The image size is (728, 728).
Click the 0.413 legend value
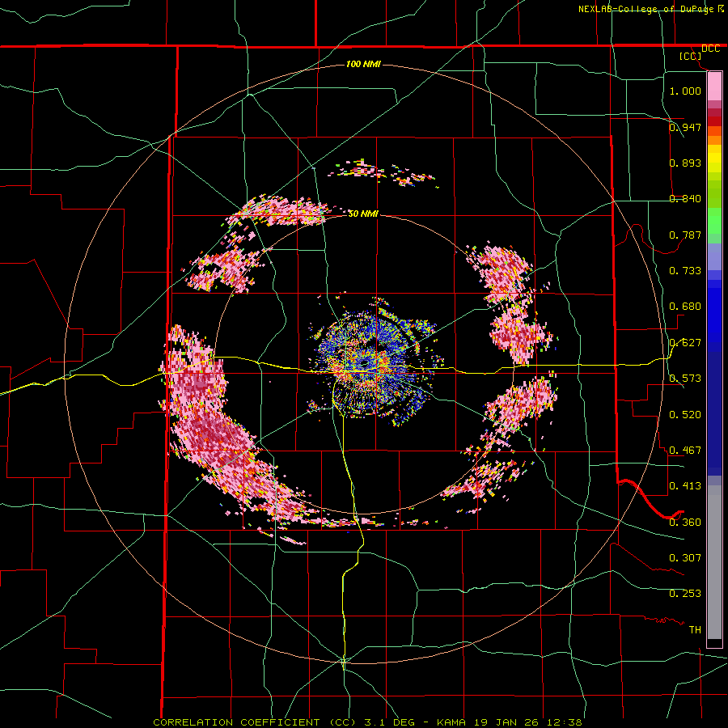pos(685,486)
